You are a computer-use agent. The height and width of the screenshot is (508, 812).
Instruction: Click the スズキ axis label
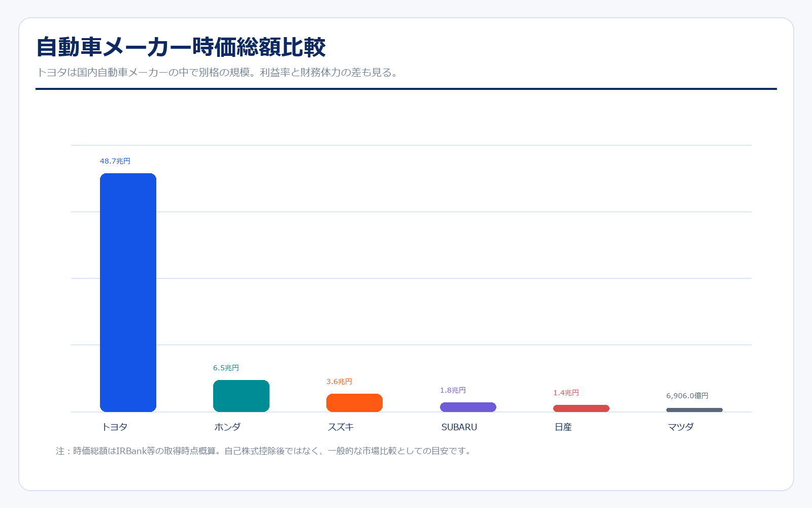[341, 427]
